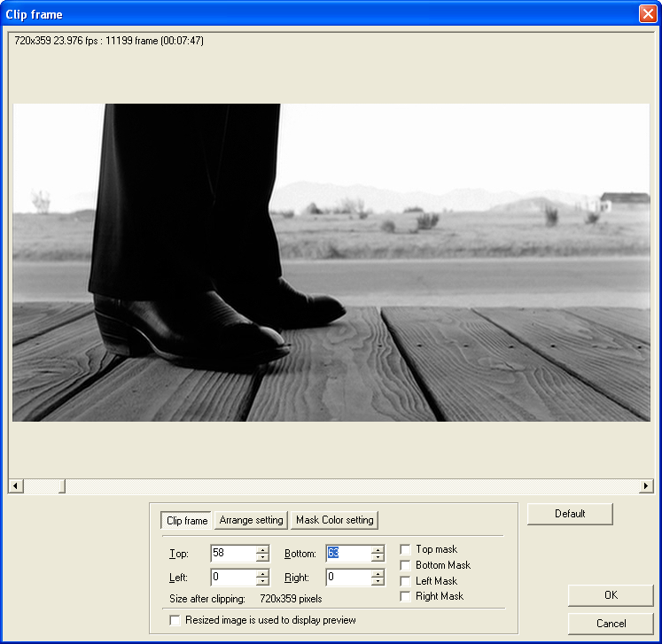Click inside the Right value field
This screenshot has width=662, height=644.
coord(349,577)
